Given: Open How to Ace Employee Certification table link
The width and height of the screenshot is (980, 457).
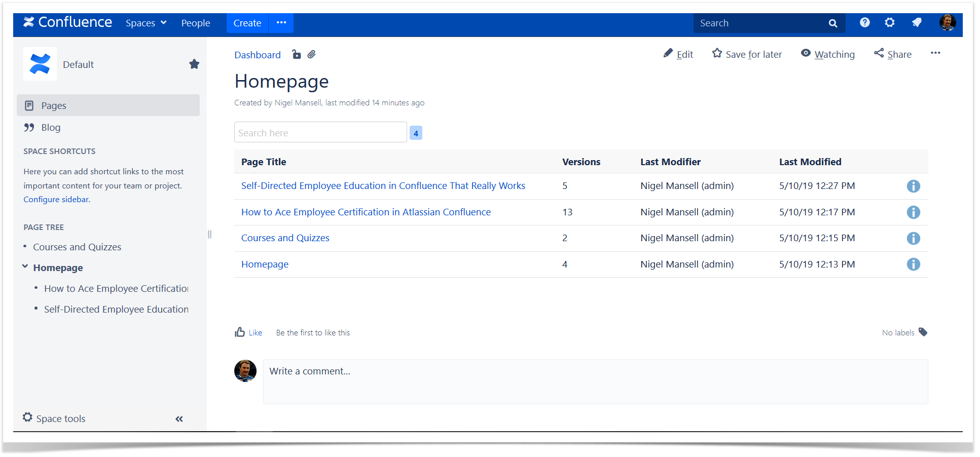Looking at the screenshot, I should (366, 212).
